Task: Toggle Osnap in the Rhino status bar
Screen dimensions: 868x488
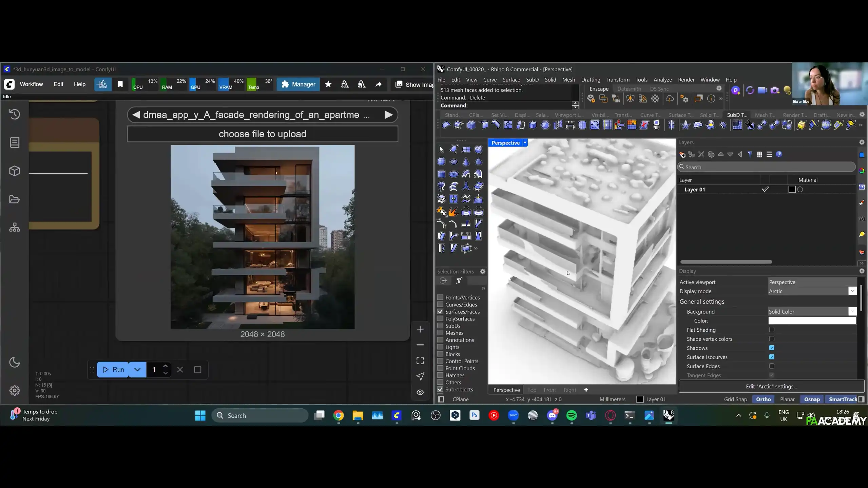Action: pyautogui.click(x=812, y=399)
